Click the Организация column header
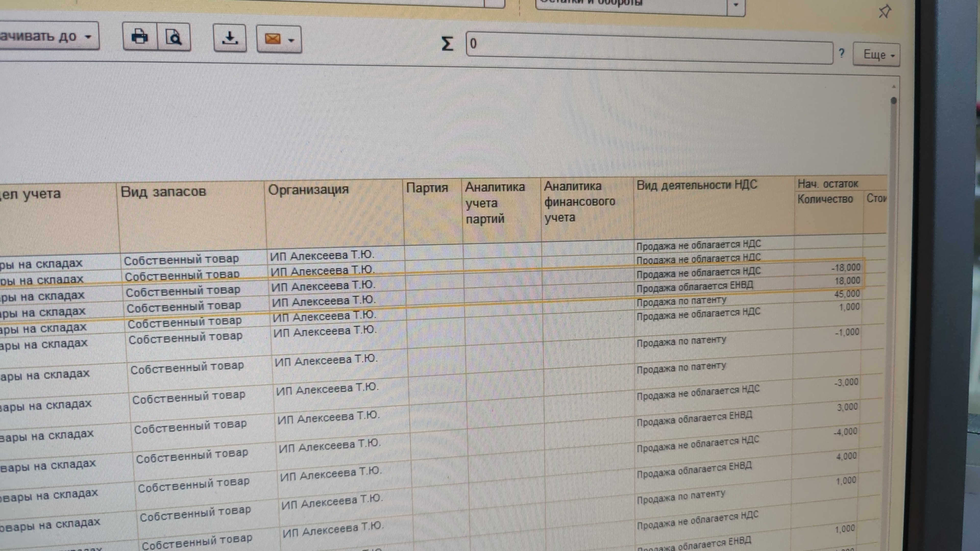The image size is (980, 551). coord(308,189)
